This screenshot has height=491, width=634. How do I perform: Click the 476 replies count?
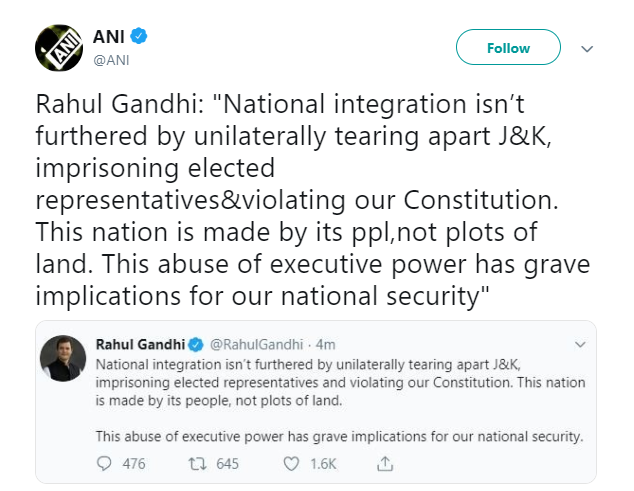click(134, 464)
